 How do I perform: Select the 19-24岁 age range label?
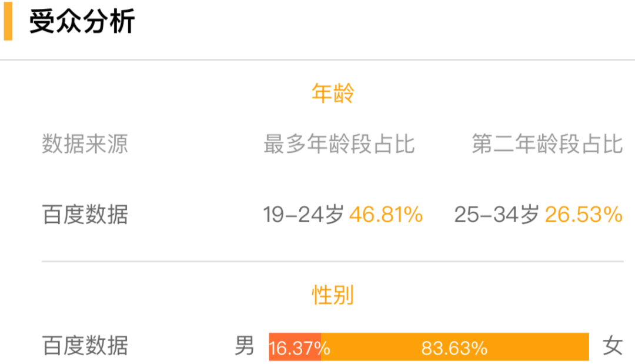click(x=303, y=215)
